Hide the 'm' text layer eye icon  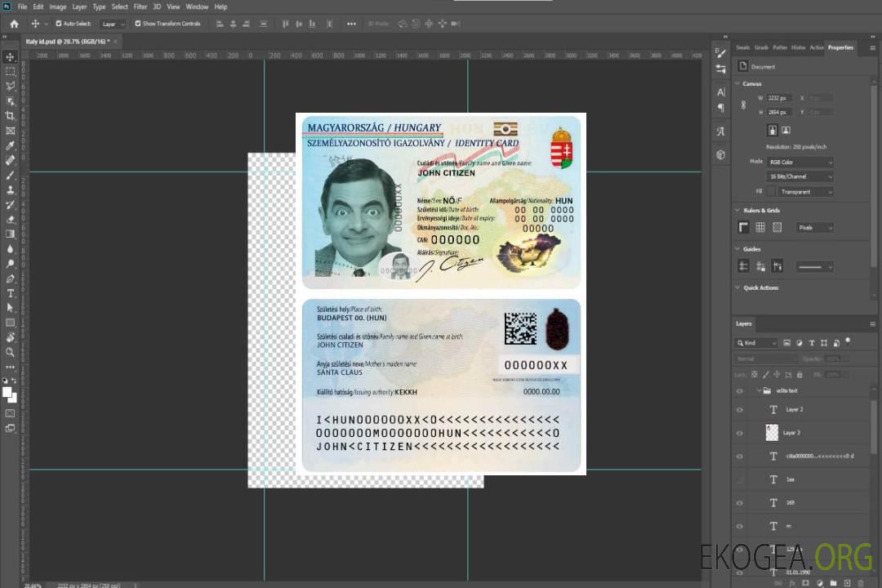click(x=740, y=527)
